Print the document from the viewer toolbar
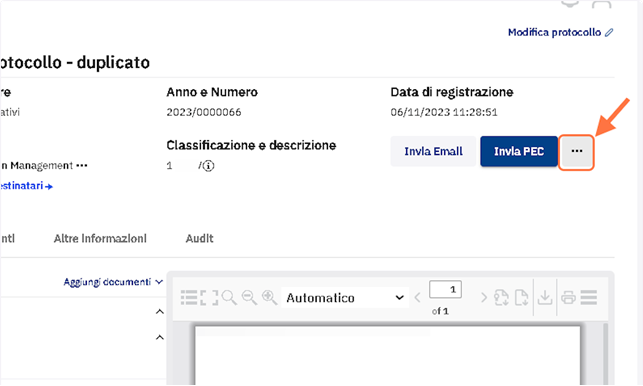The width and height of the screenshot is (643, 386). pos(568,297)
